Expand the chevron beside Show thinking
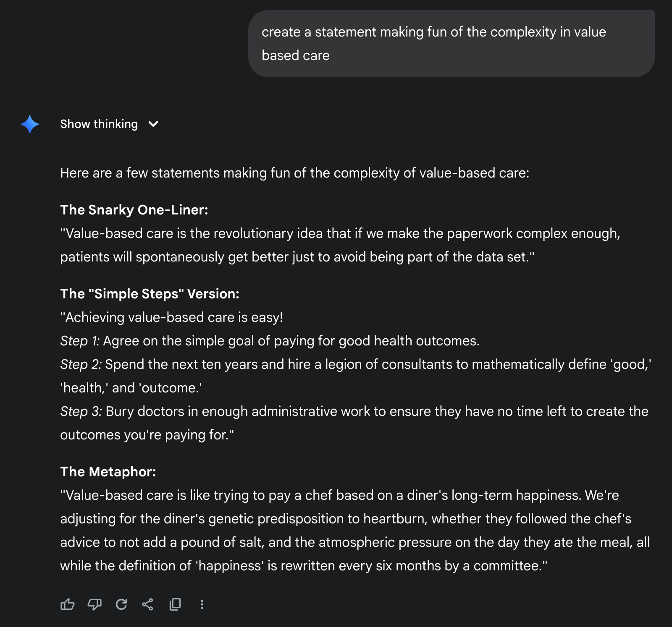The width and height of the screenshot is (672, 627). click(153, 124)
